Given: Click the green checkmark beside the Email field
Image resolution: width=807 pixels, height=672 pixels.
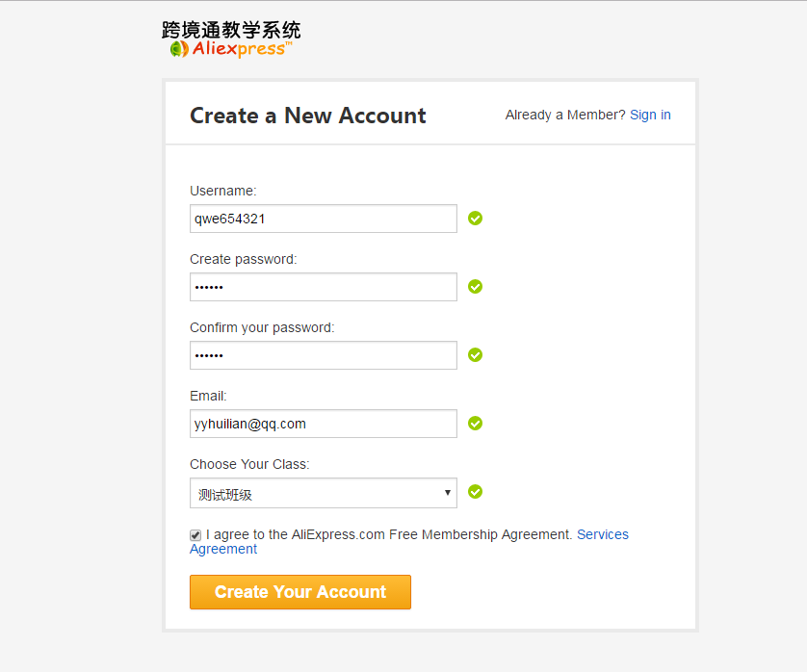Looking at the screenshot, I should click(x=475, y=424).
